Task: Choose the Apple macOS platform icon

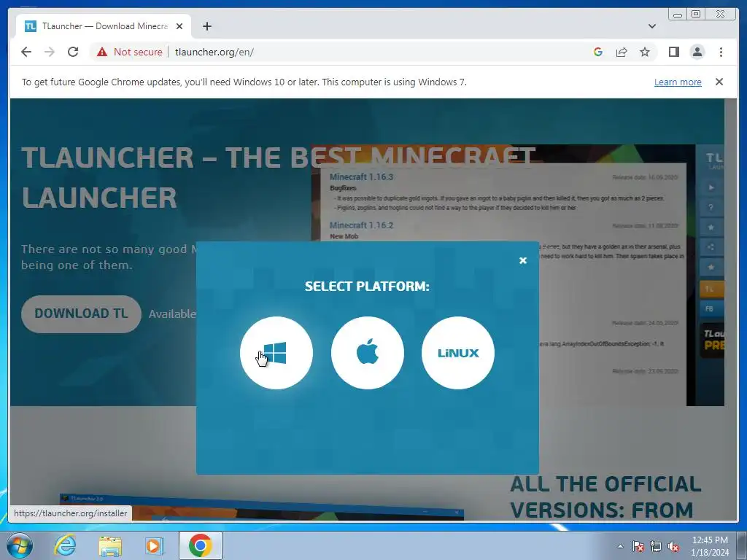Action: (368, 353)
